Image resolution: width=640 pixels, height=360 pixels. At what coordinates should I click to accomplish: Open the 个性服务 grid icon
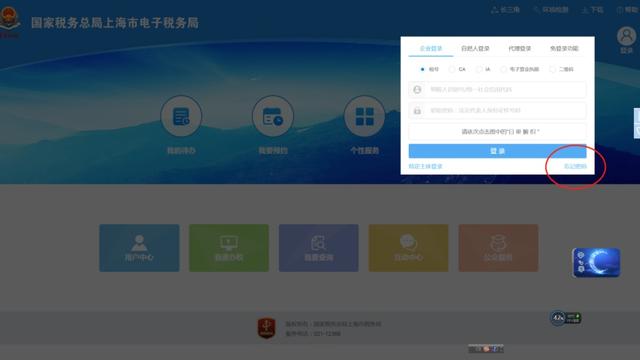click(364, 116)
